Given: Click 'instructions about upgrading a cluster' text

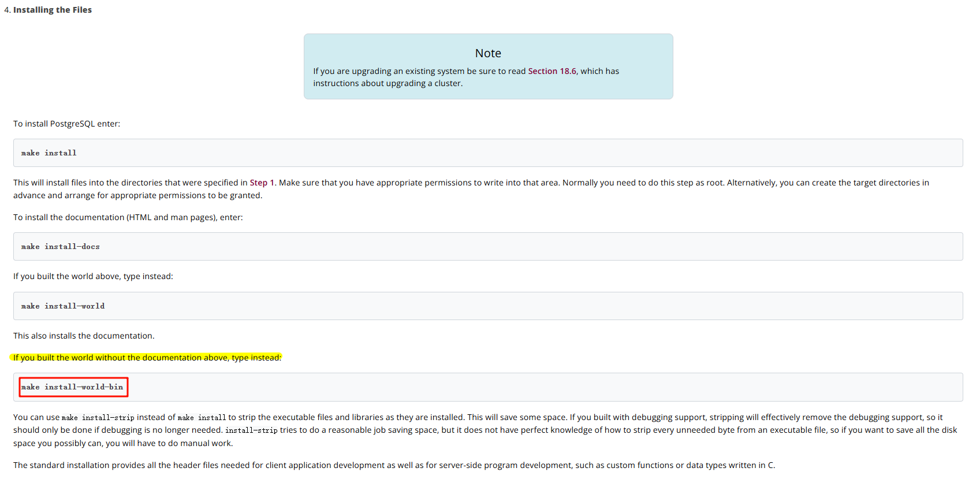Looking at the screenshot, I should pyautogui.click(x=387, y=83).
